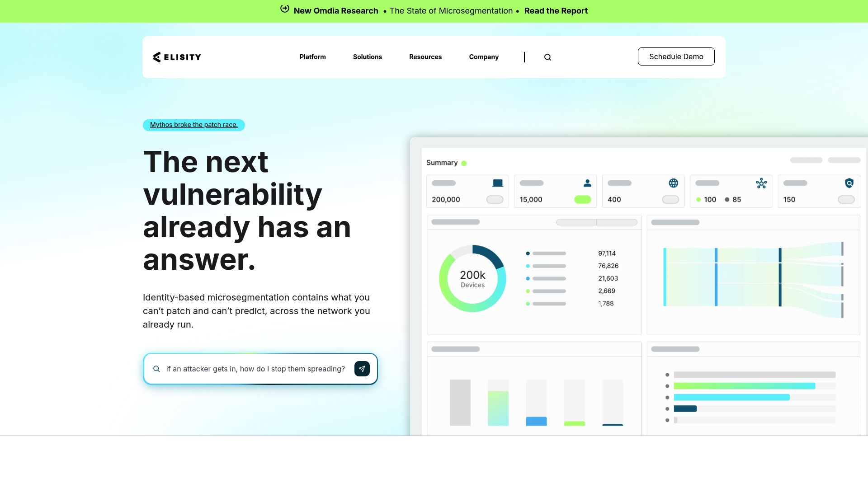Click the blue bar in bar chart
This screenshot has height=488, width=868.
coord(536,421)
